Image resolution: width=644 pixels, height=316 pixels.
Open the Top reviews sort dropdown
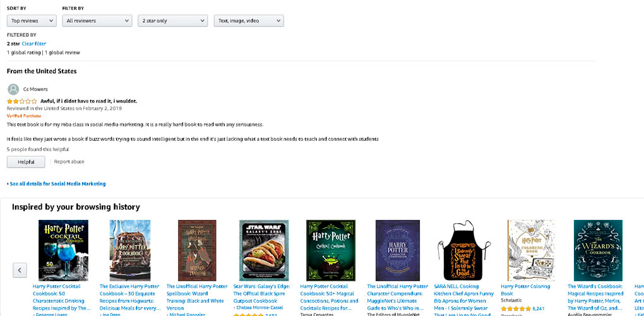pyautogui.click(x=32, y=21)
